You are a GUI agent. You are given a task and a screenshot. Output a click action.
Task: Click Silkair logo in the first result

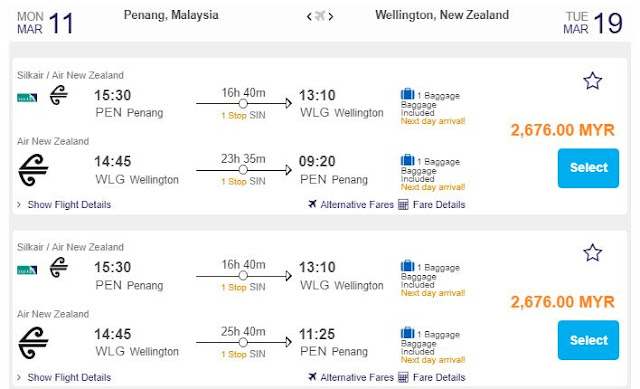[x=27, y=98]
